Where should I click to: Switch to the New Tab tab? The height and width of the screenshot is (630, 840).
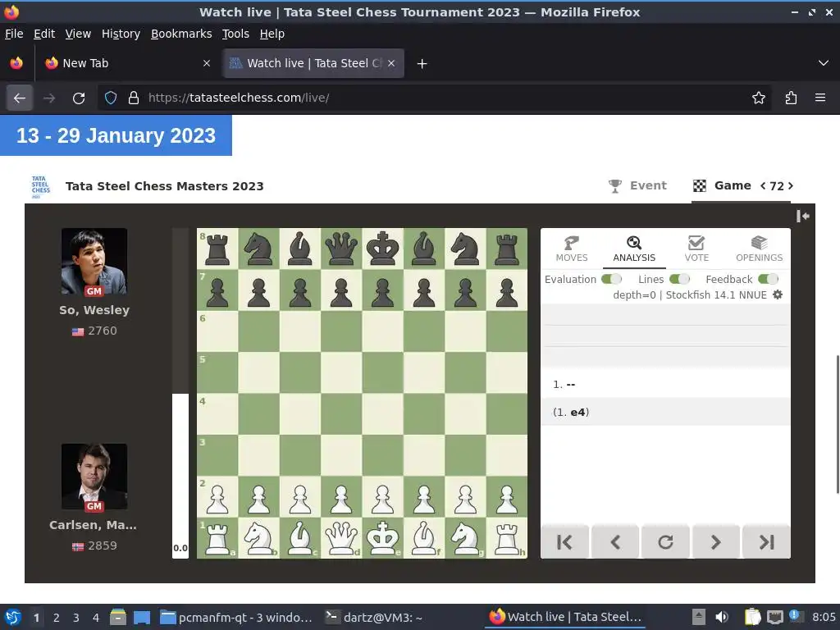[127, 63]
